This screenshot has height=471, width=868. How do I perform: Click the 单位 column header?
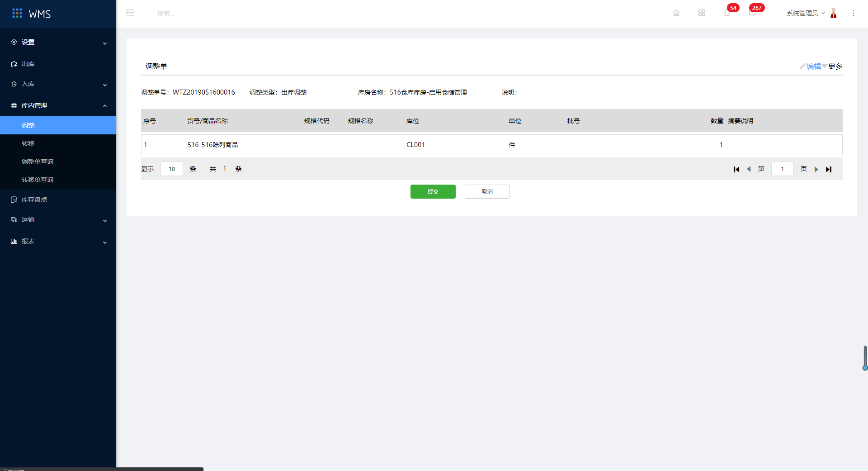tap(515, 121)
